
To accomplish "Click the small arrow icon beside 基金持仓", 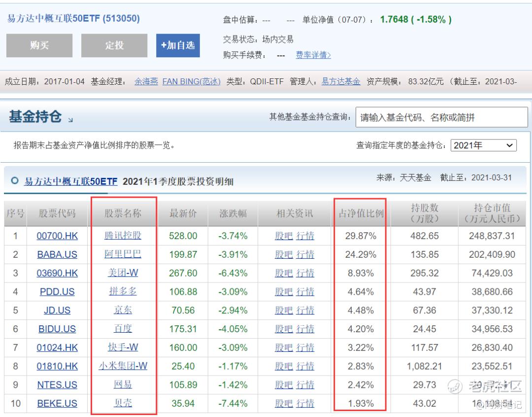I will click(70, 120).
